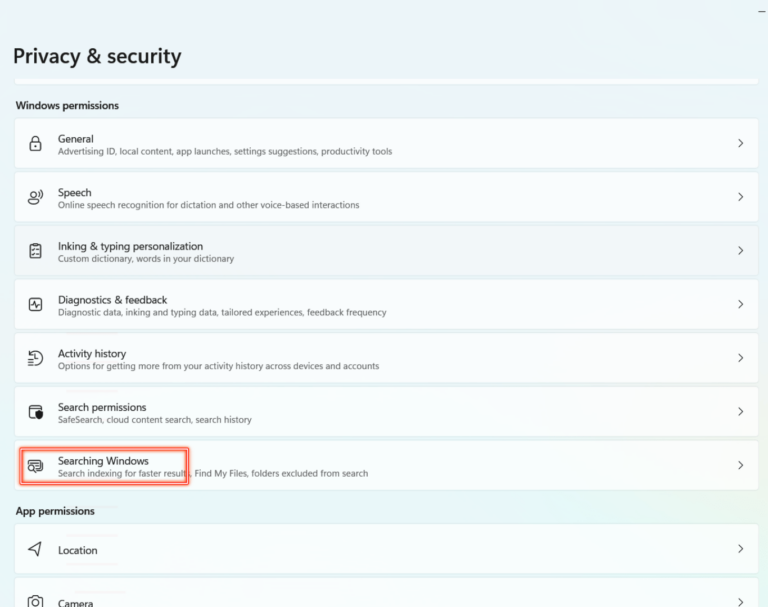The height and width of the screenshot is (607, 768).
Task: Expand the Location row chevron
Action: point(740,550)
